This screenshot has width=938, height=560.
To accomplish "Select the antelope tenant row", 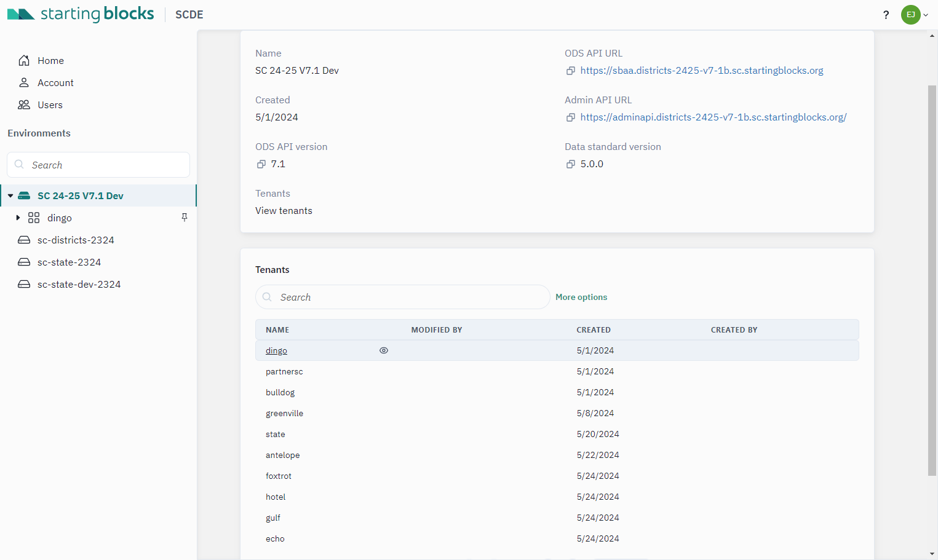I will click(x=557, y=455).
